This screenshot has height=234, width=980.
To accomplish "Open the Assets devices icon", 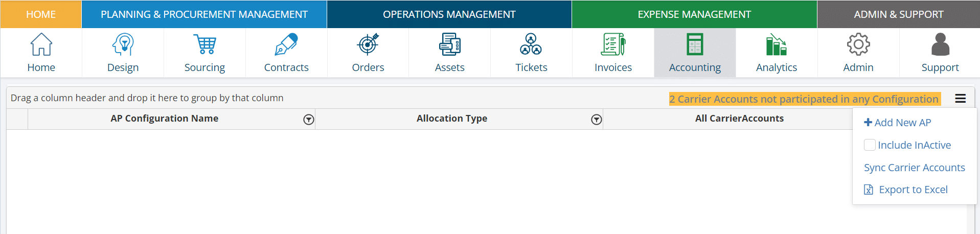I will point(449,44).
